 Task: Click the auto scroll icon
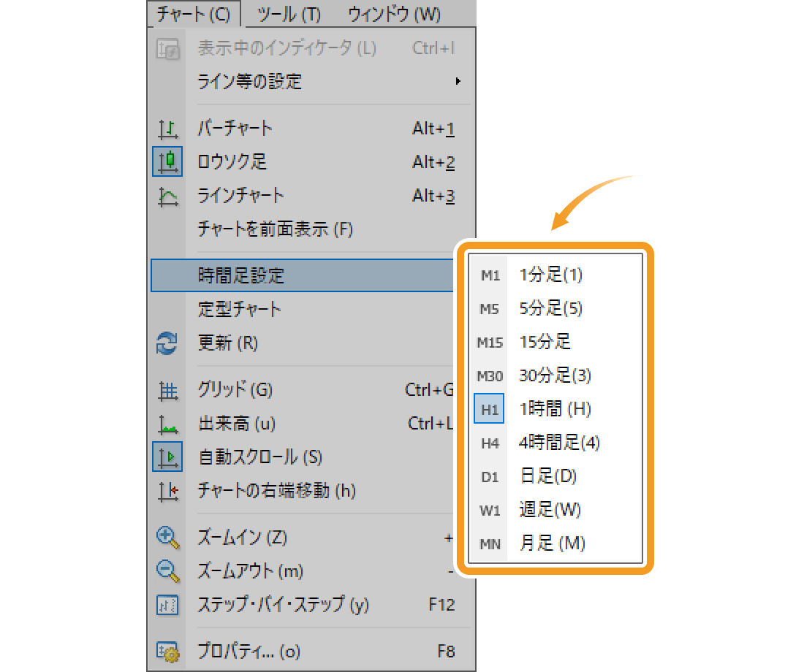pos(167,457)
